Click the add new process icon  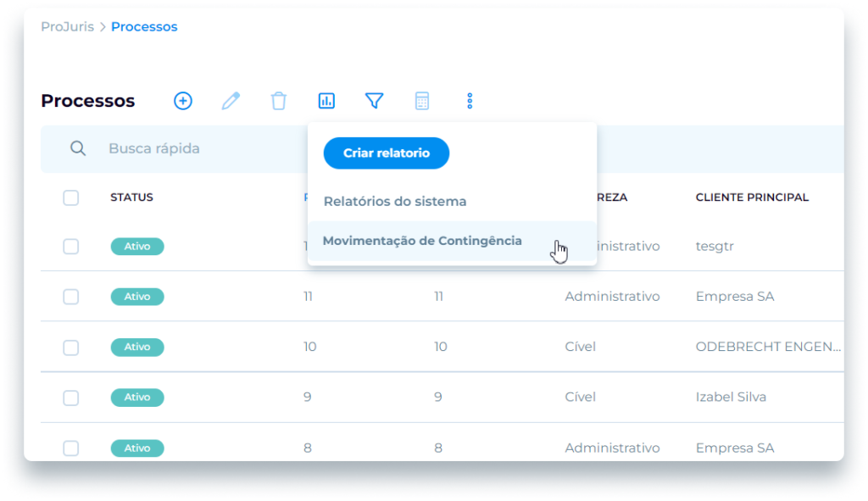(183, 100)
